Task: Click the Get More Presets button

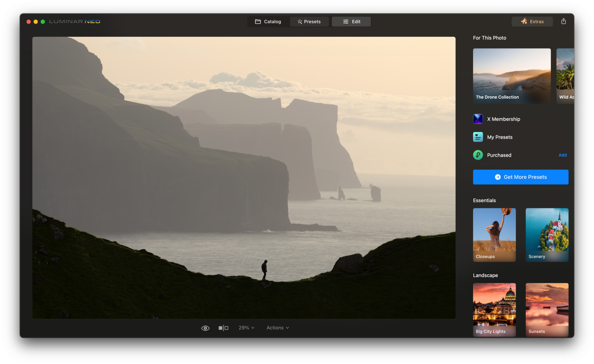Action: coord(520,177)
